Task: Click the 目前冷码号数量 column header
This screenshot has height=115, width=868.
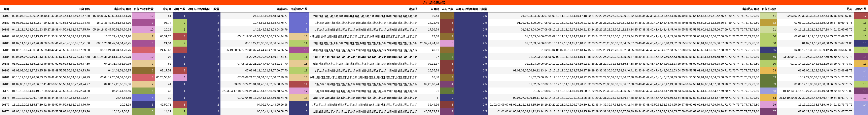Action: (144, 9)
